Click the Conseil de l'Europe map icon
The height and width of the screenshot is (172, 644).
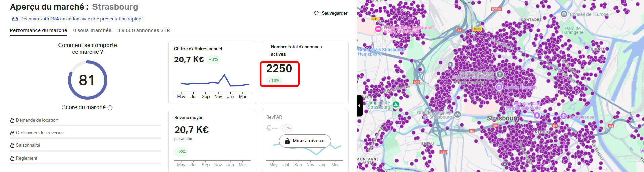point(564,14)
